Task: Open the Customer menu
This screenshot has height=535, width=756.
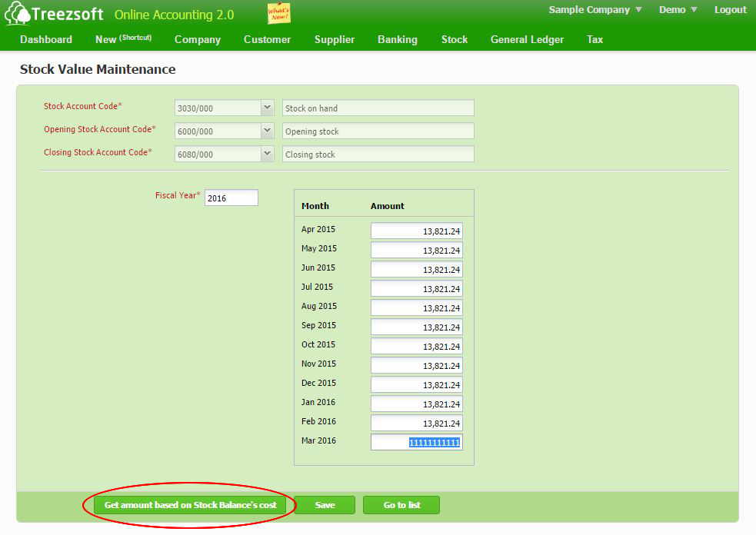Action: point(267,39)
